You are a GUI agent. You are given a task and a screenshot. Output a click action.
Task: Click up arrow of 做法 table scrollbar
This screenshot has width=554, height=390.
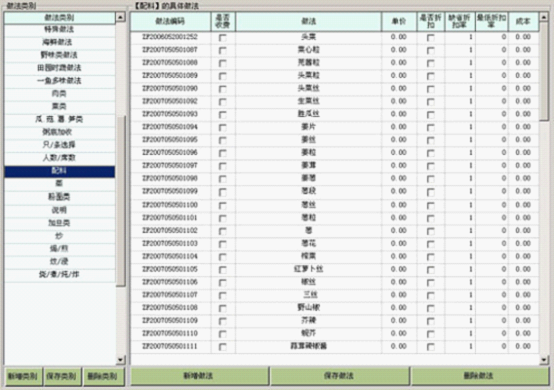544,17
